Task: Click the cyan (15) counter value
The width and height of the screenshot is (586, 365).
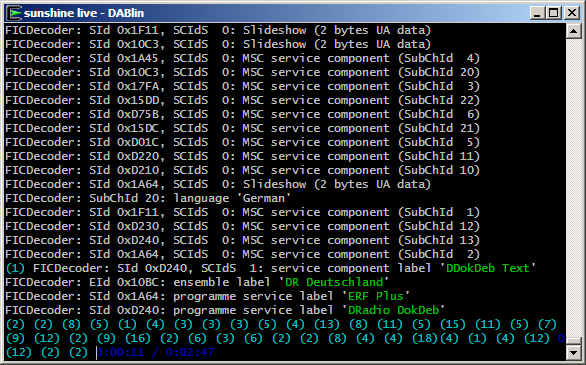Action: pos(453,324)
